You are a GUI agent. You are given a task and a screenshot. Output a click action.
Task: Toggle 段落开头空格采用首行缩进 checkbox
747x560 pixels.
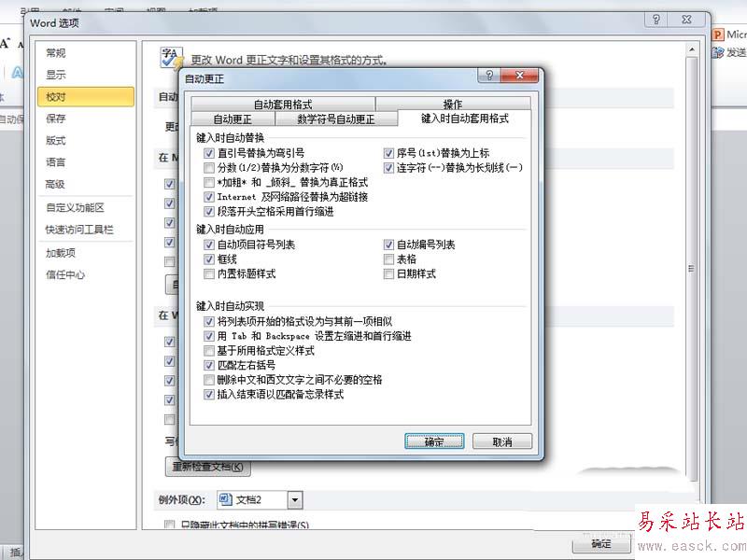tap(208, 212)
